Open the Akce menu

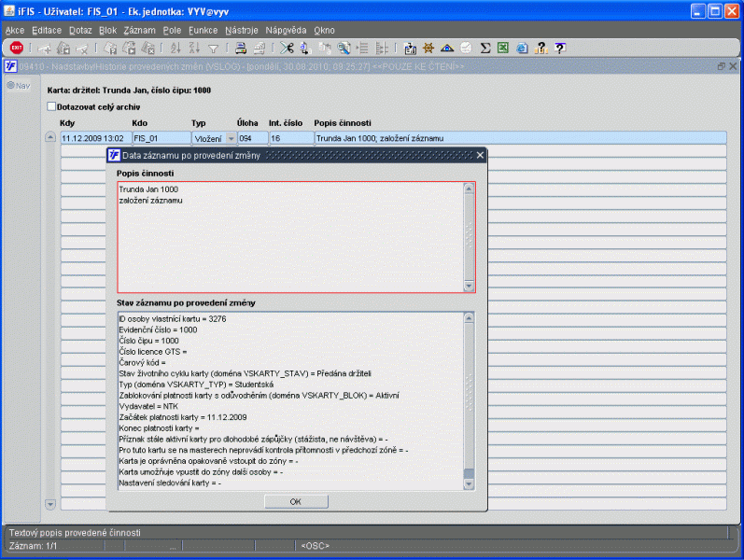pos(15,31)
